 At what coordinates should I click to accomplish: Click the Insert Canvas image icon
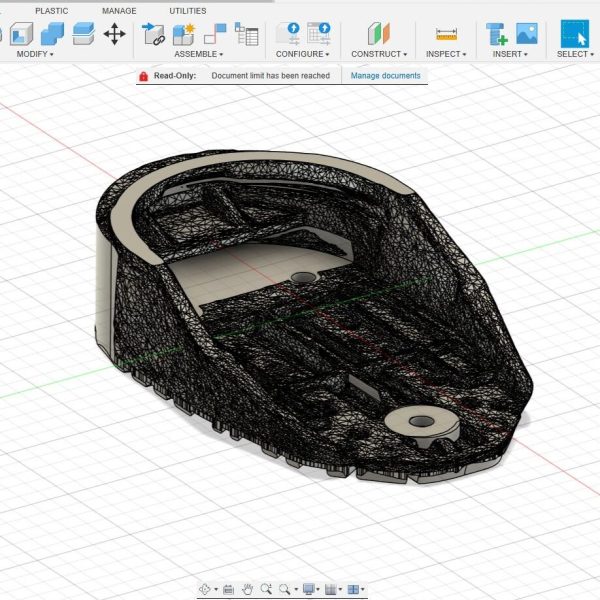(x=526, y=34)
